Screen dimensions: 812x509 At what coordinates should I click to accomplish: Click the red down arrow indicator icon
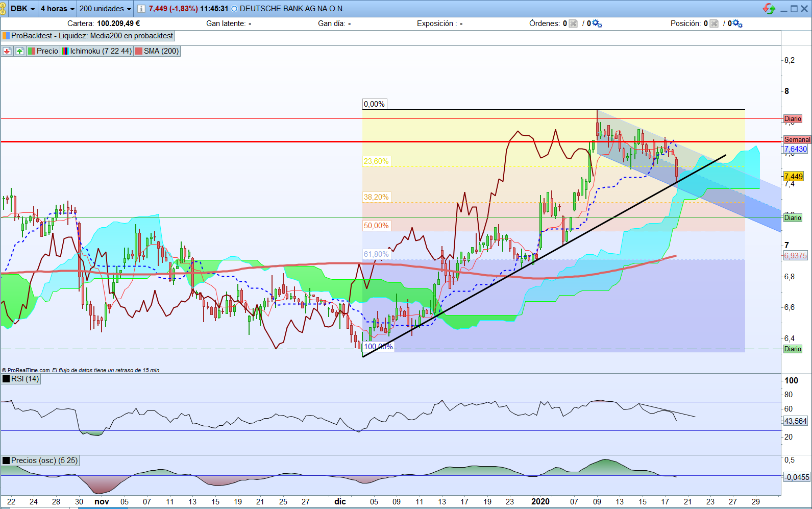coord(7,51)
